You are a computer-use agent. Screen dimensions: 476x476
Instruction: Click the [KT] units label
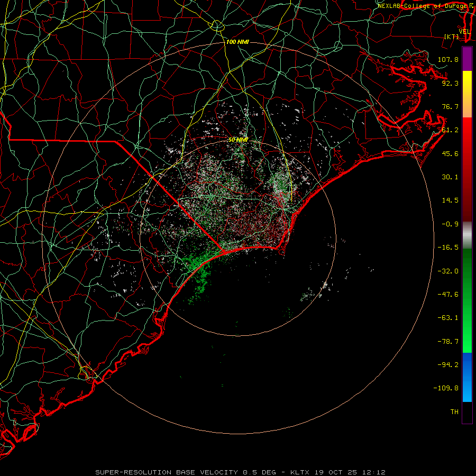452,36
